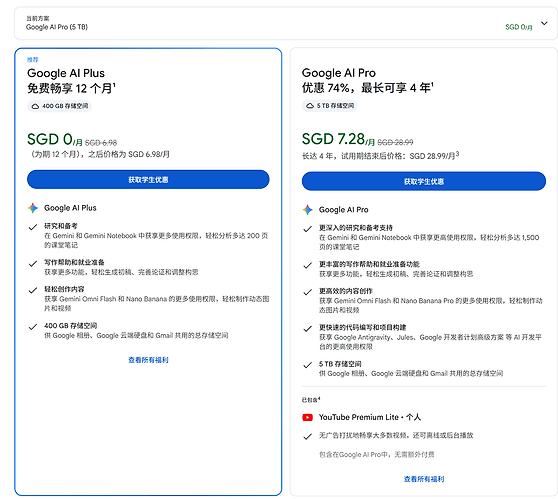558x499 pixels.
Task: Click the 当前方案 label
Action: pyautogui.click(x=38, y=19)
